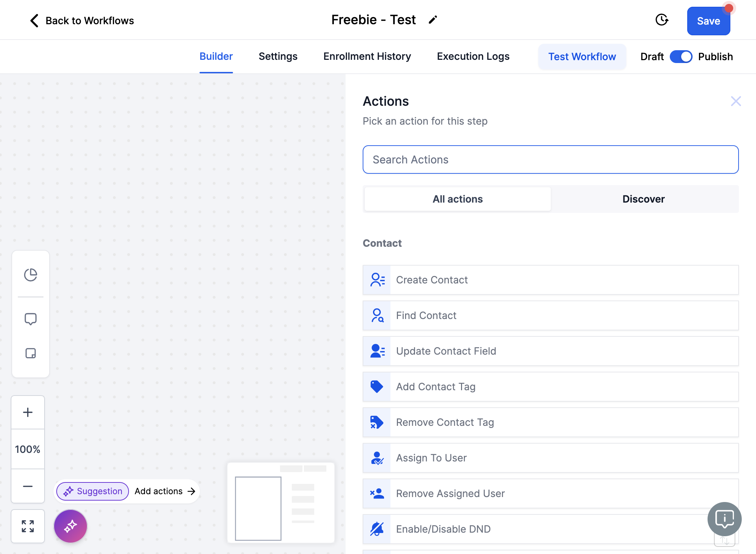The height and width of the screenshot is (554, 756).
Task: Switch to the Discover actions tab
Action: [643, 199]
